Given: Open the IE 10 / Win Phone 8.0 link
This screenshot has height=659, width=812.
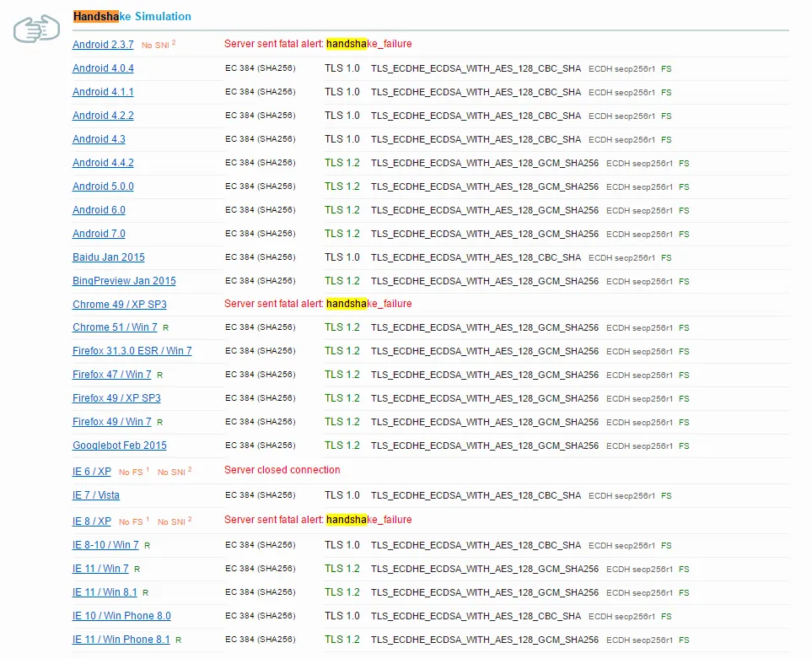Looking at the screenshot, I should tap(121, 616).
